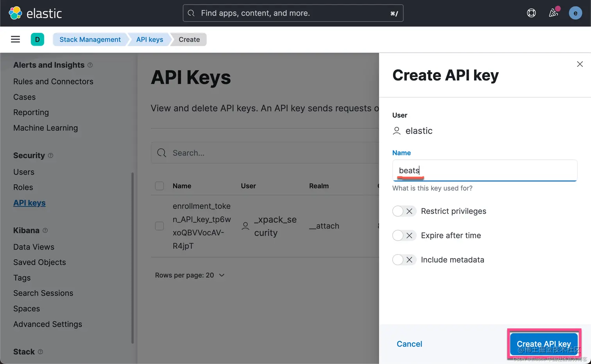The image size is (591, 364).
Task: Toggle the Restrict privileges switch
Action: coord(404,211)
